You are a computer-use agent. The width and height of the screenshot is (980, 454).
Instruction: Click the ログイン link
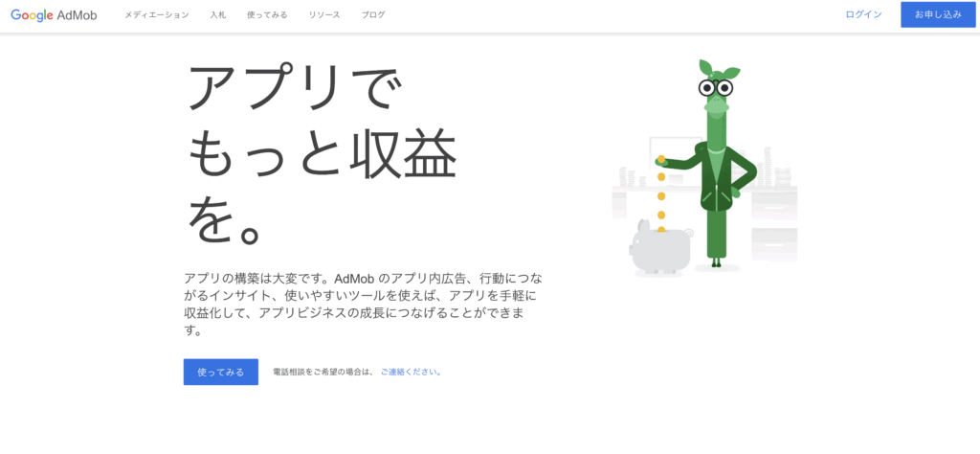point(863,15)
